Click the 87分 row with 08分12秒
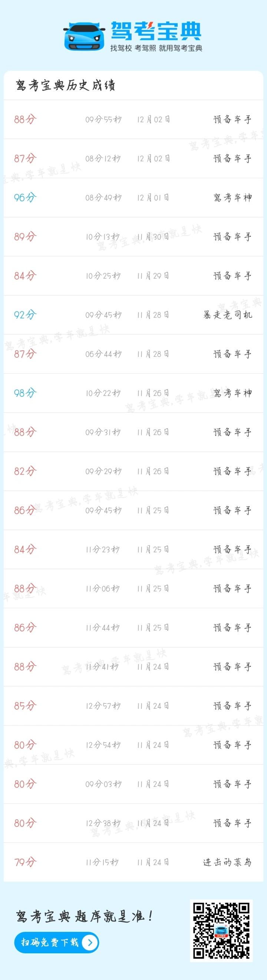This screenshot has height=980, width=267. click(133, 158)
